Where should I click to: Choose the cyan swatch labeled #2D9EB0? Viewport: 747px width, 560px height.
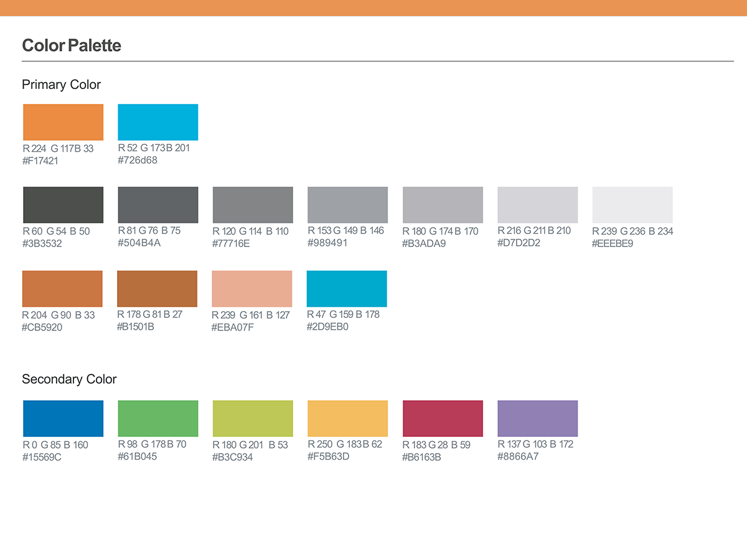(x=347, y=289)
